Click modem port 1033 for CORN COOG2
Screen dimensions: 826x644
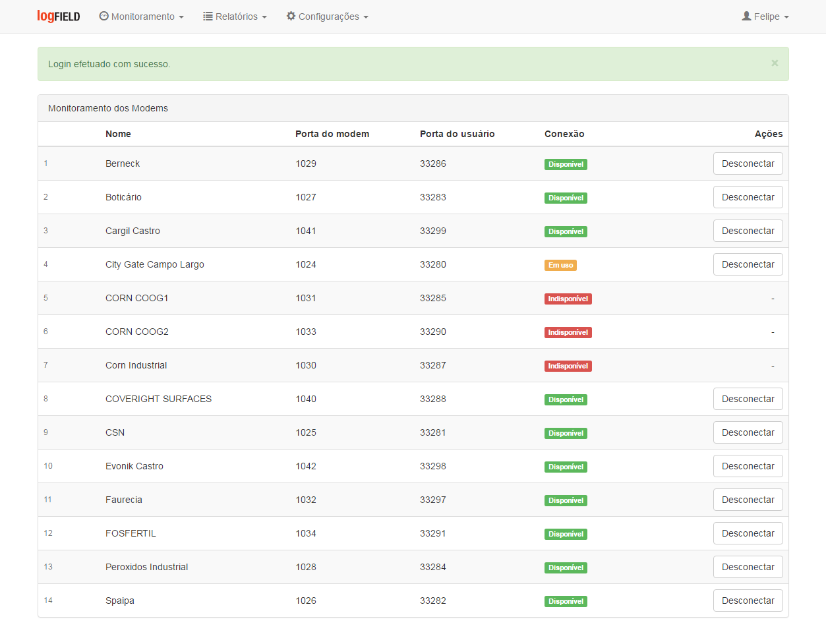click(x=306, y=332)
